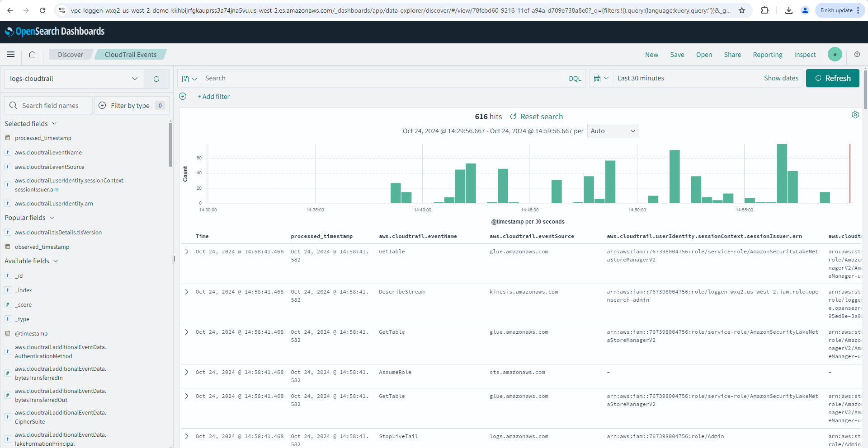Focus the Search field names input

coord(48,105)
